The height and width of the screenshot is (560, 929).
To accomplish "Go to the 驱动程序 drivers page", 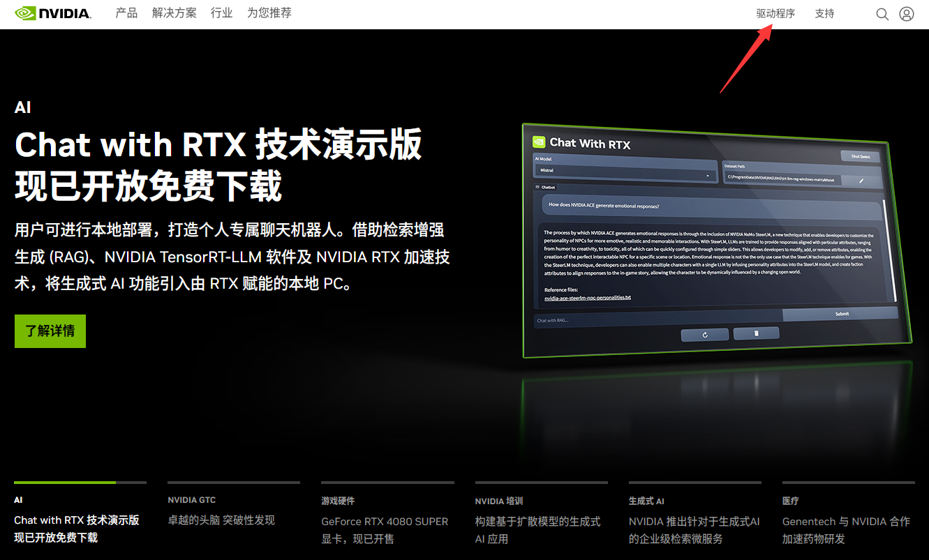I will 775,13.
